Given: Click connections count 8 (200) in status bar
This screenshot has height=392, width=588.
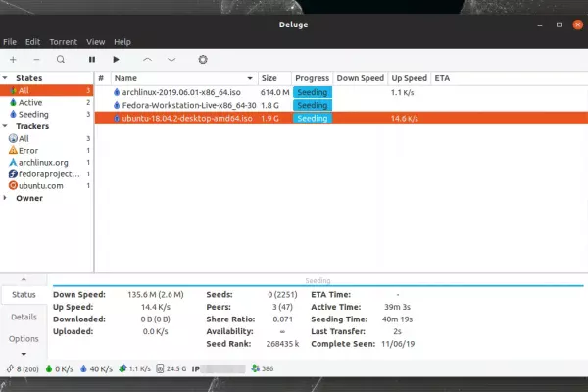Looking at the screenshot, I should pyautogui.click(x=23, y=368).
